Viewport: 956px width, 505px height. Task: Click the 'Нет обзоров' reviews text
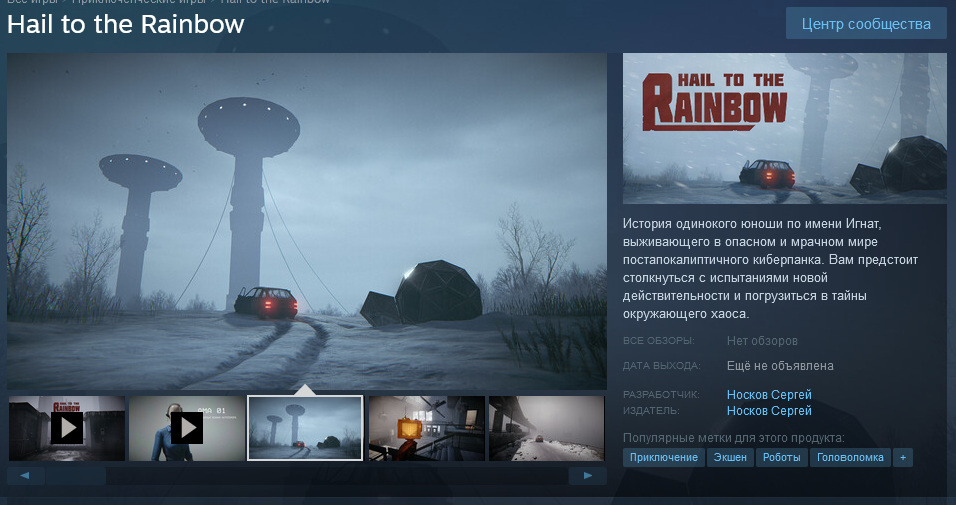pos(762,341)
